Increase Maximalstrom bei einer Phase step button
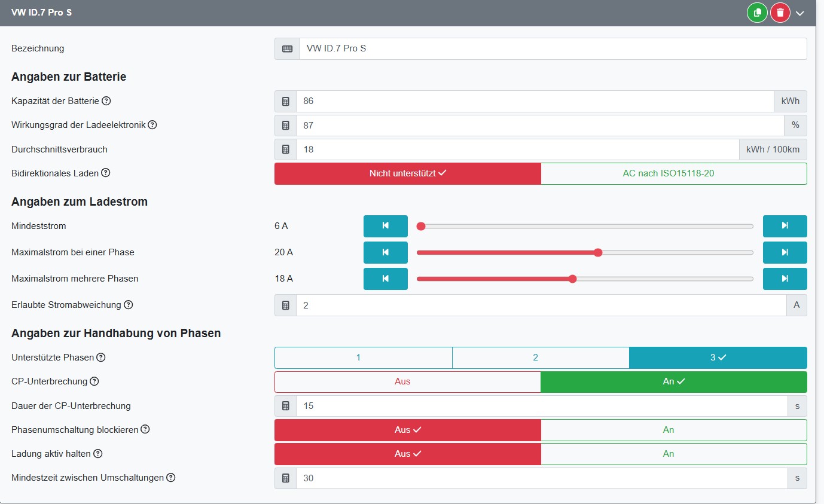 (x=785, y=252)
